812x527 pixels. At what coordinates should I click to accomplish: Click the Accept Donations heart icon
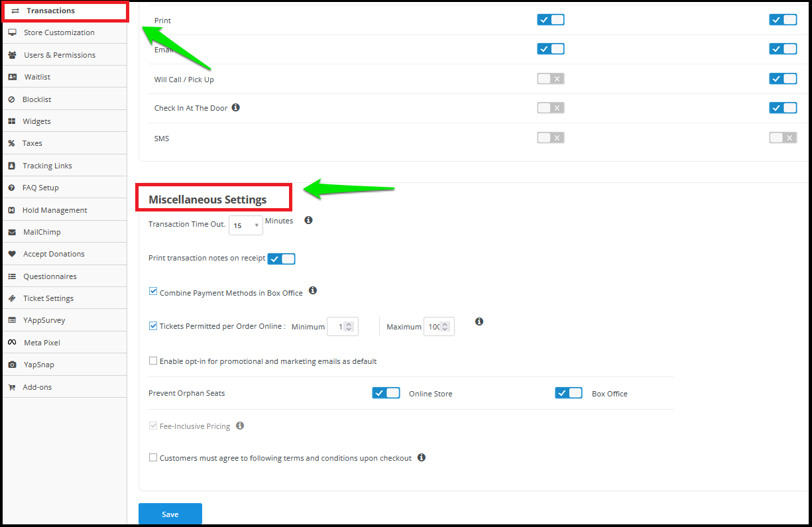pos(12,254)
